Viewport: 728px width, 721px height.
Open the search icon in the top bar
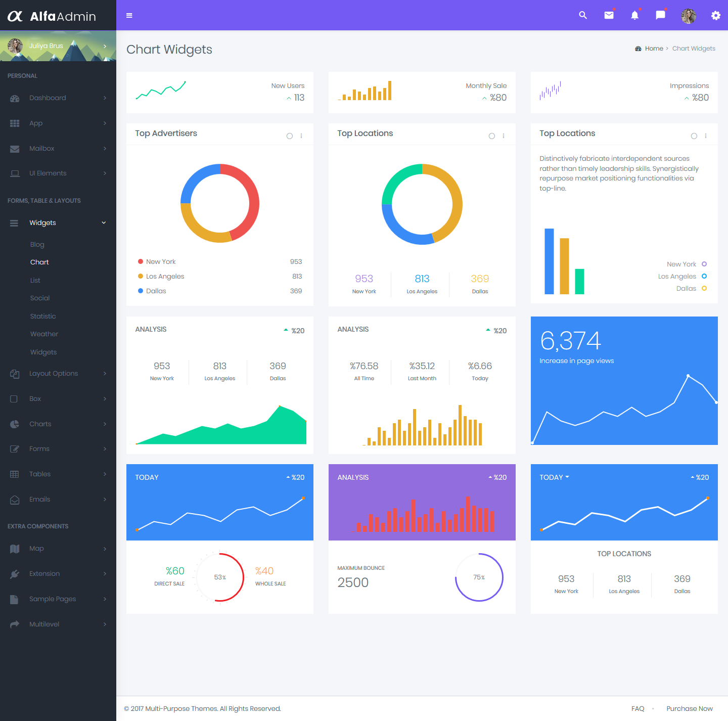583,15
